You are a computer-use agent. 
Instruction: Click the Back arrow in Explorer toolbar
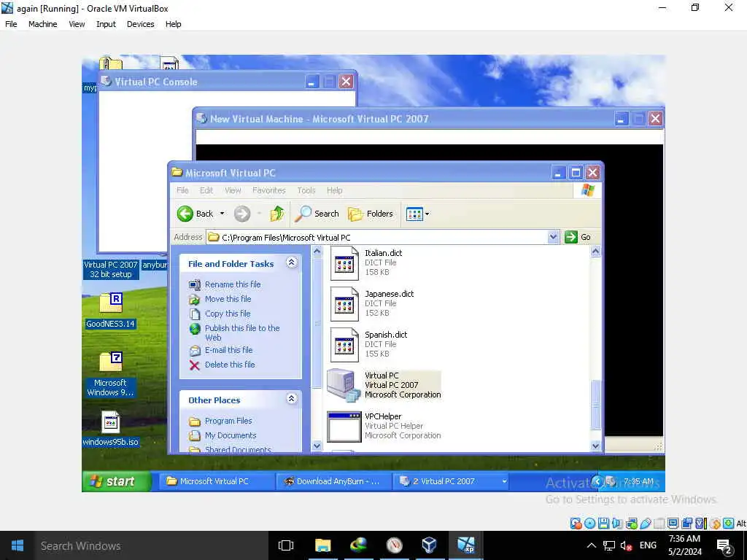click(196, 214)
